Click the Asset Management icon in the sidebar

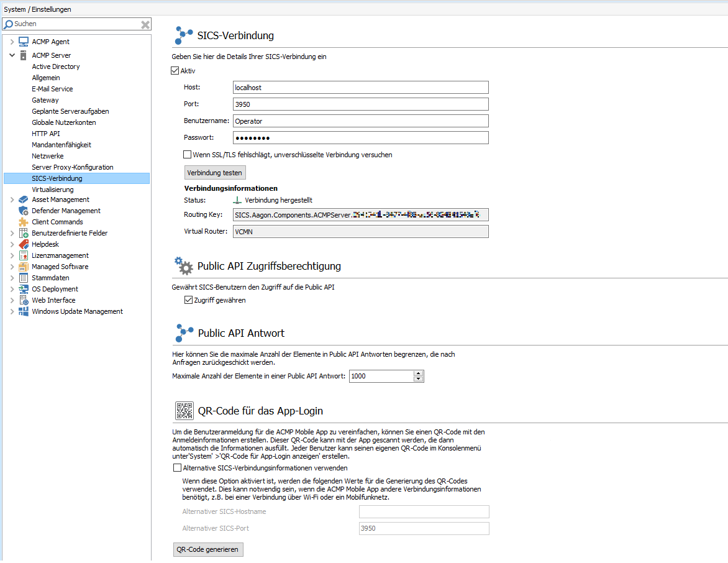(x=23, y=200)
